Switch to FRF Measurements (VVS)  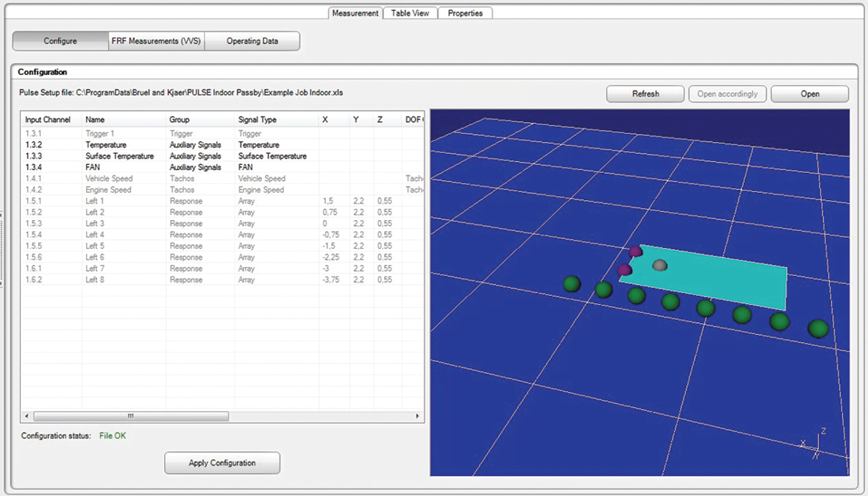point(156,40)
